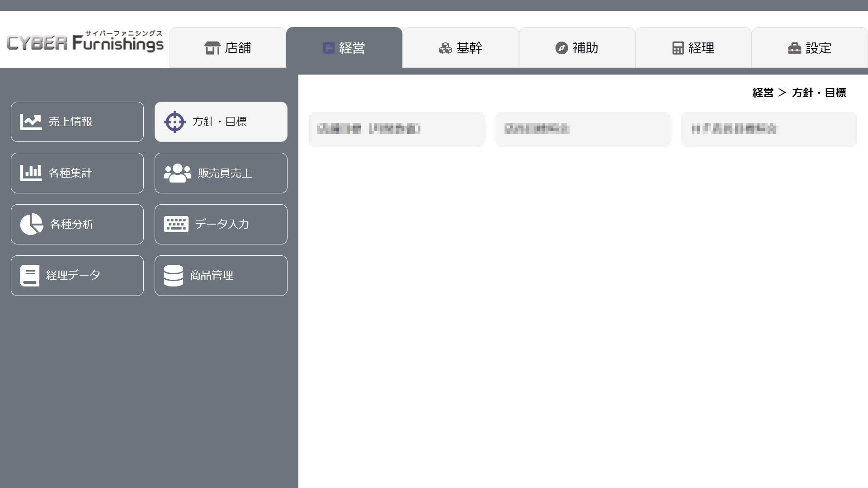Click the crosshair target icon for 方針・目標
The image size is (868, 488).
click(175, 122)
